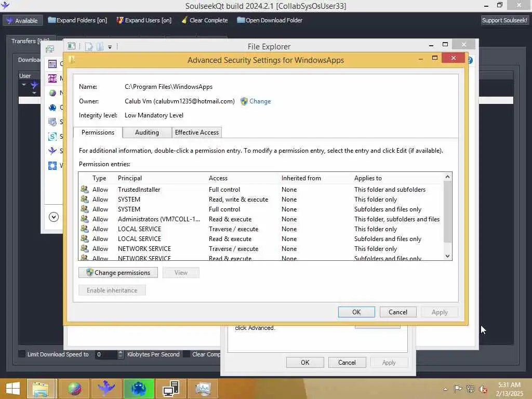Viewport: 532px width, 399px height.
Task: Click the network tray icon
Action: [x=471, y=389]
